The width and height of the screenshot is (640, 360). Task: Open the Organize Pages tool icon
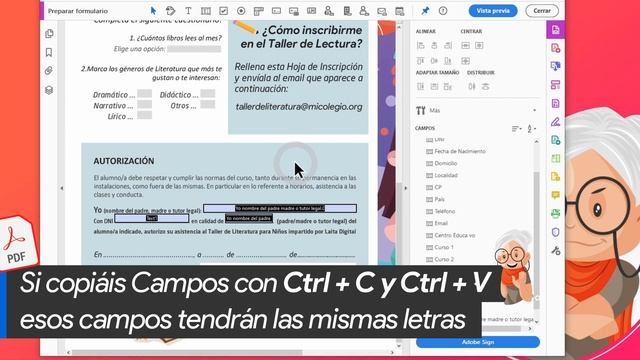(x=556, y=85)
